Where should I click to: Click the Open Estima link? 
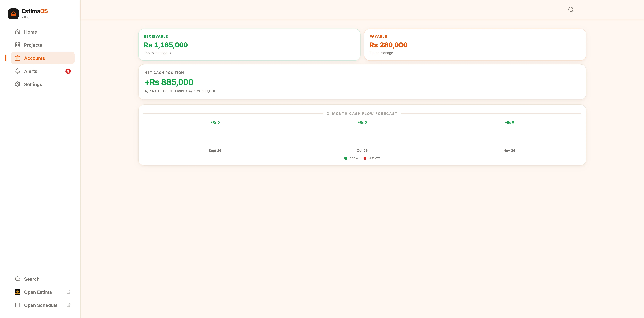pyautogui.click(x=43, y=292)
